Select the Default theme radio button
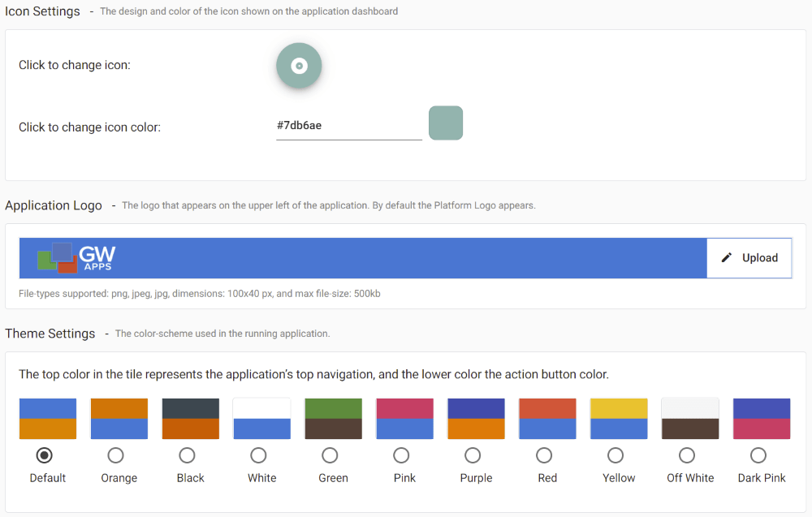Viewport: 812px width, 517px height. pos(45,455)
